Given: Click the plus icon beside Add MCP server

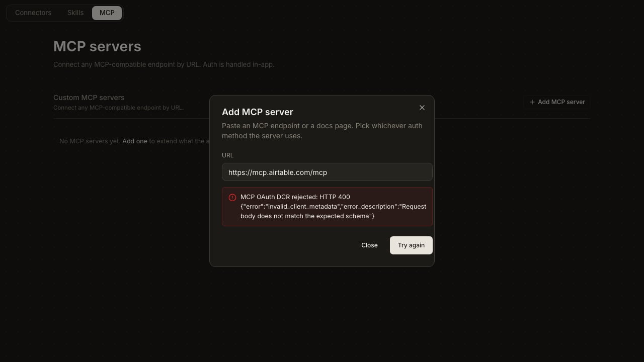Looking at the screenshot, I should (532, 102).
